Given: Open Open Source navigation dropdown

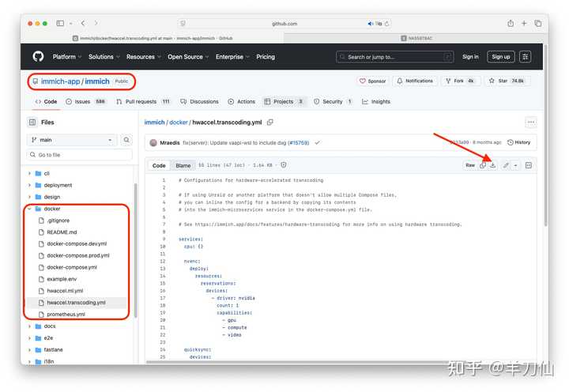Looking at the screenshot, I should (187, 57).
